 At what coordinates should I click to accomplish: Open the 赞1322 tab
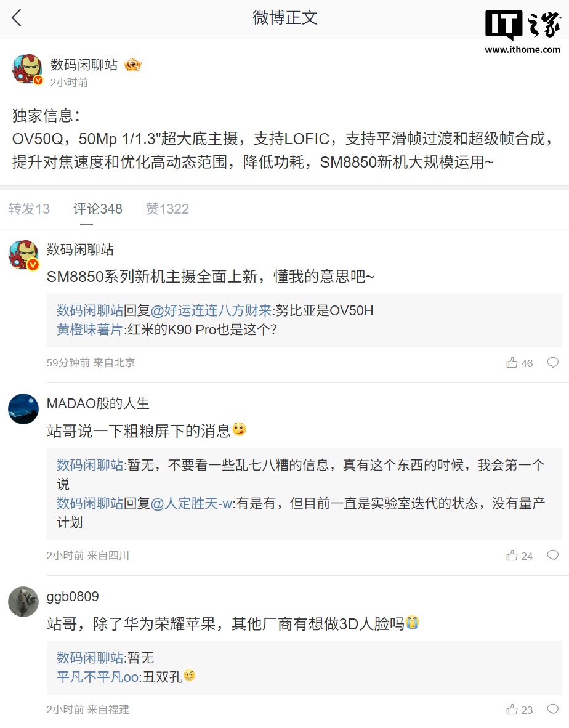(167, 209)
